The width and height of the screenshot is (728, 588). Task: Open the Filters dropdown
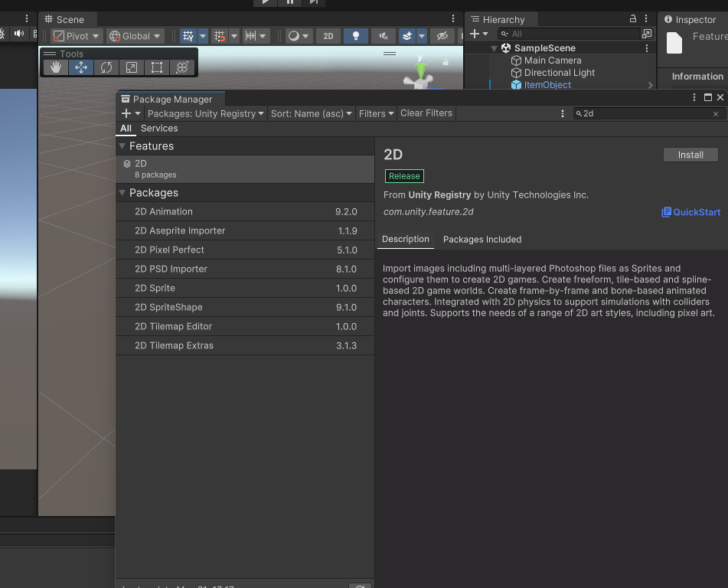(x=376, y=113)
